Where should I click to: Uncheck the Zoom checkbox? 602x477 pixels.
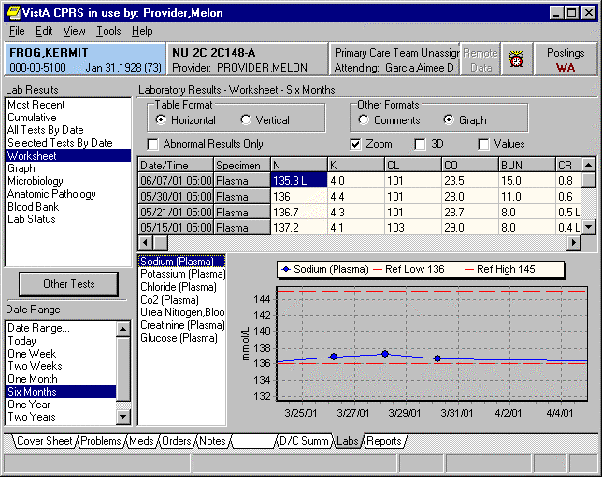point(358,144)
